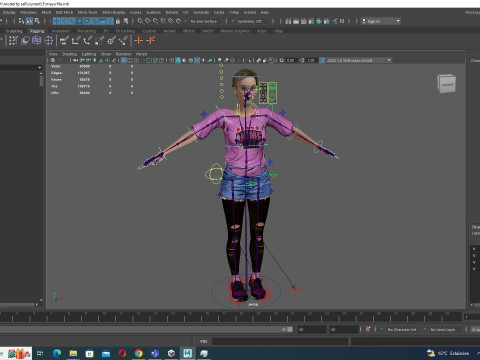Switch to the Animation shelf tab
This screenshot has height=360, width=480.
[x=61, y=31]
